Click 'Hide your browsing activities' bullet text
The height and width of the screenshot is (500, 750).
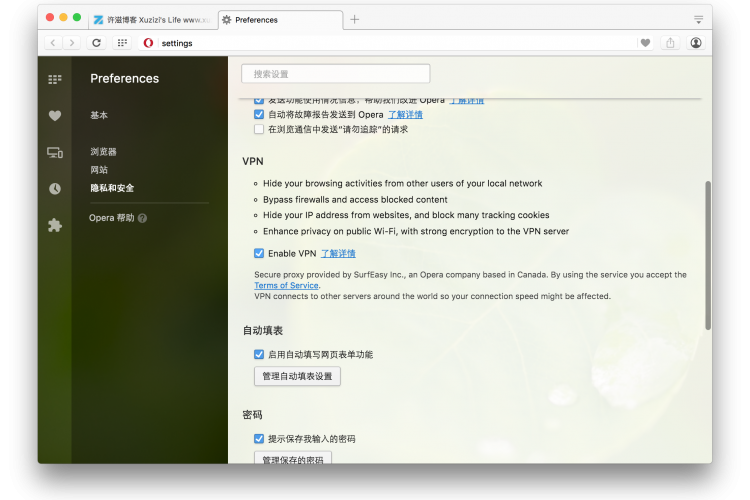[402, 183]
